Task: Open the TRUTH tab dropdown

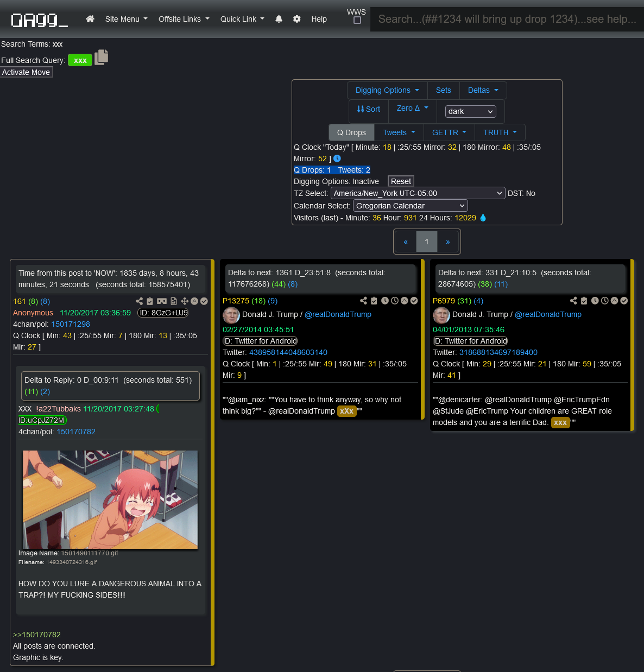Action: [501, 132]
